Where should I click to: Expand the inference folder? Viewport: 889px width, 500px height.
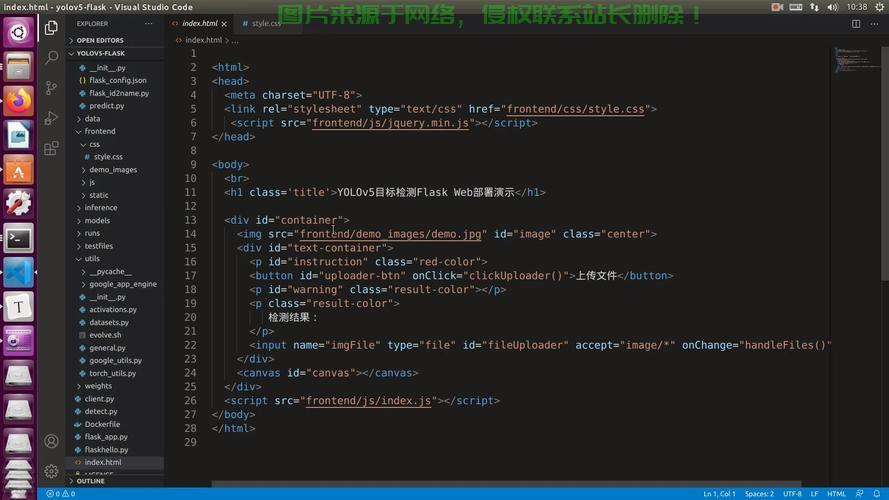(x=101, y=207)
